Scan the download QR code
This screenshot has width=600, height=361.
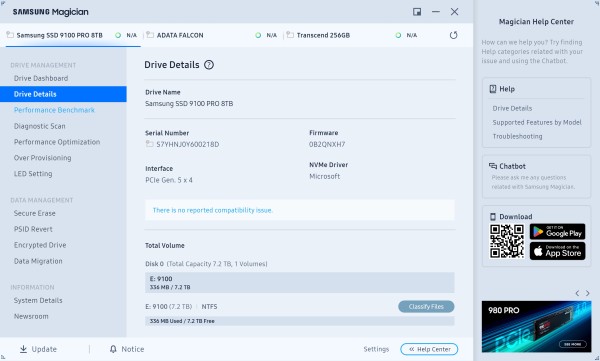coord(507,241)
